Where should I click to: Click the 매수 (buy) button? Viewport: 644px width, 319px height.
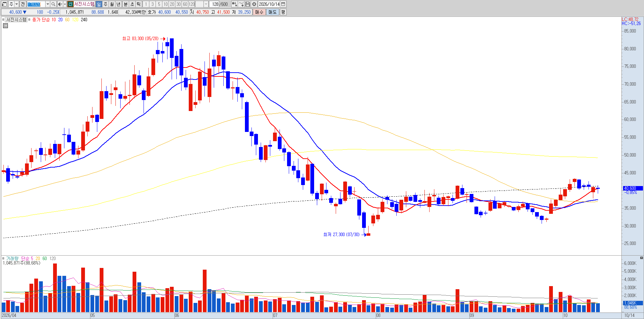[x=259, y=12]
